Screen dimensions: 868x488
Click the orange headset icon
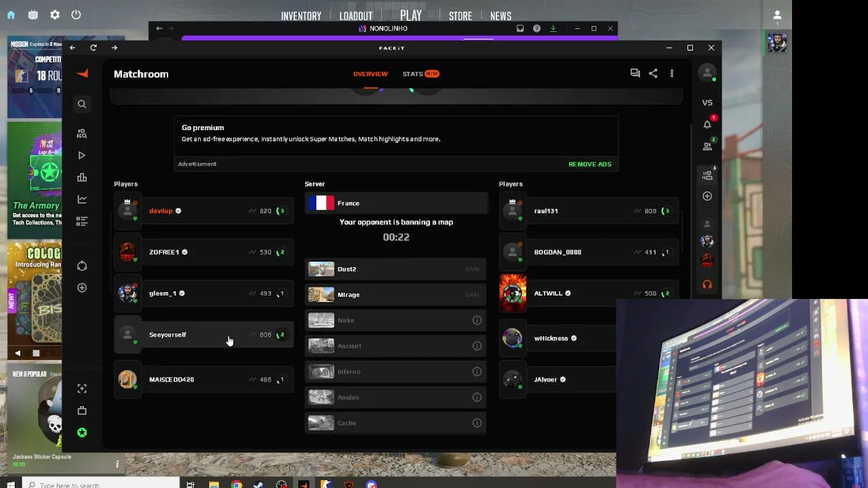707,285
